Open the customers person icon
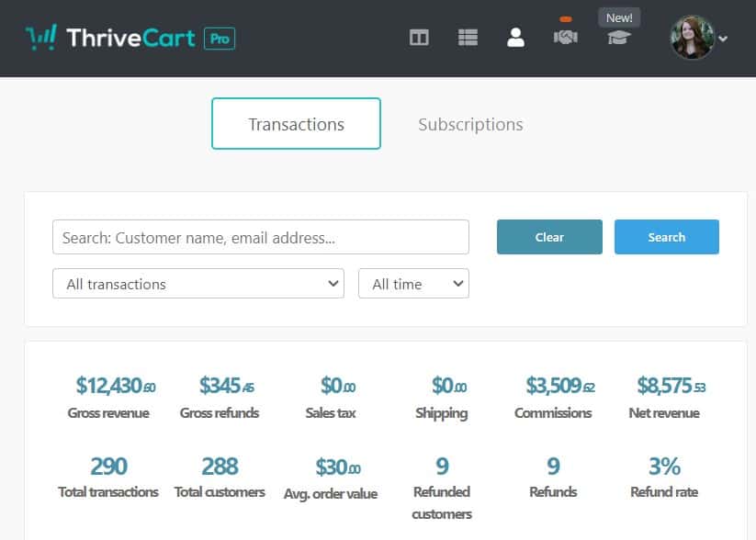Viewport: 756px width, 540px height. pos(515,37)
